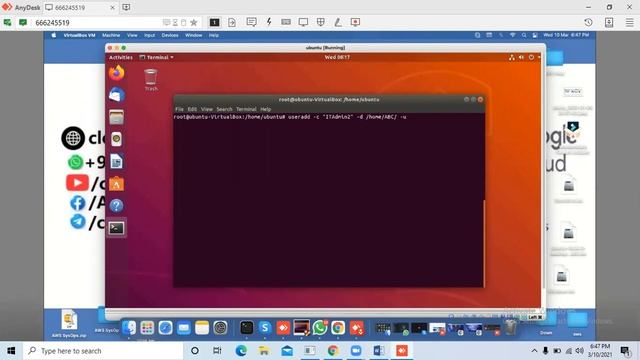Viewport: 640px width, 360px height.
Task: Start AnyDesk session recording
Action: (x=355, y=22)
